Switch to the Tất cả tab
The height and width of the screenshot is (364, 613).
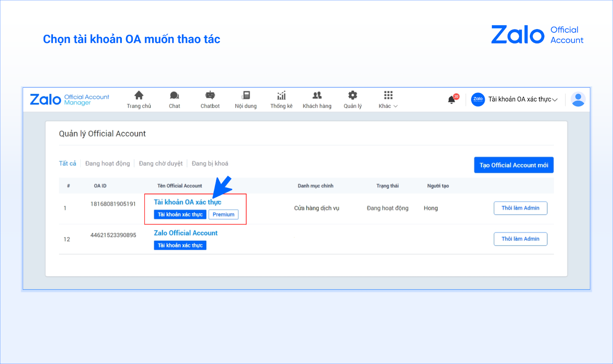tap(67, 163)
